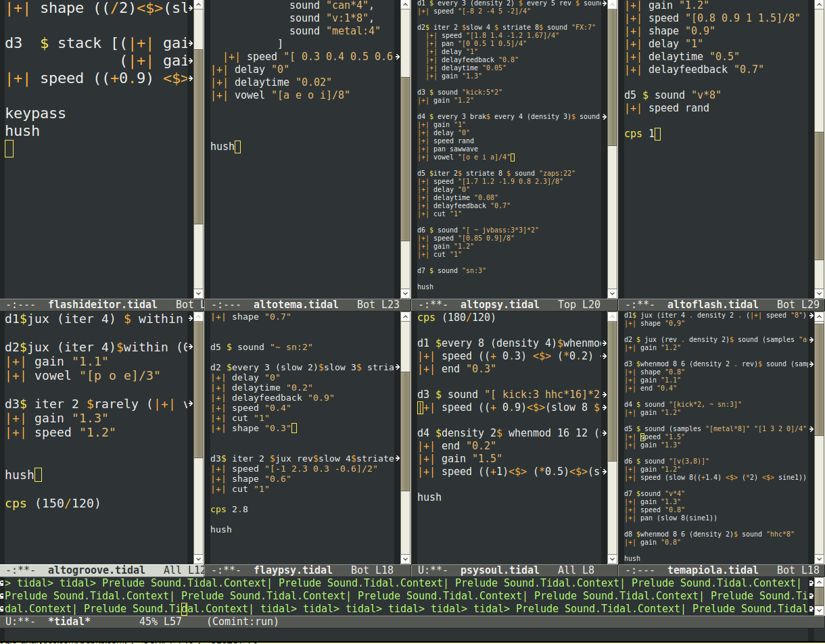
Task: Select the *tidal* buffer name in mode line
Action: tap(69, 621)
